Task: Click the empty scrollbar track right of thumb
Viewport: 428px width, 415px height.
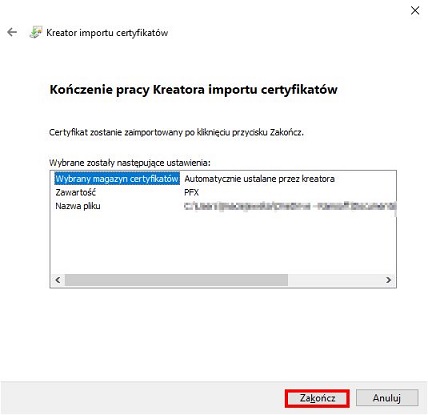Action: 334,280
